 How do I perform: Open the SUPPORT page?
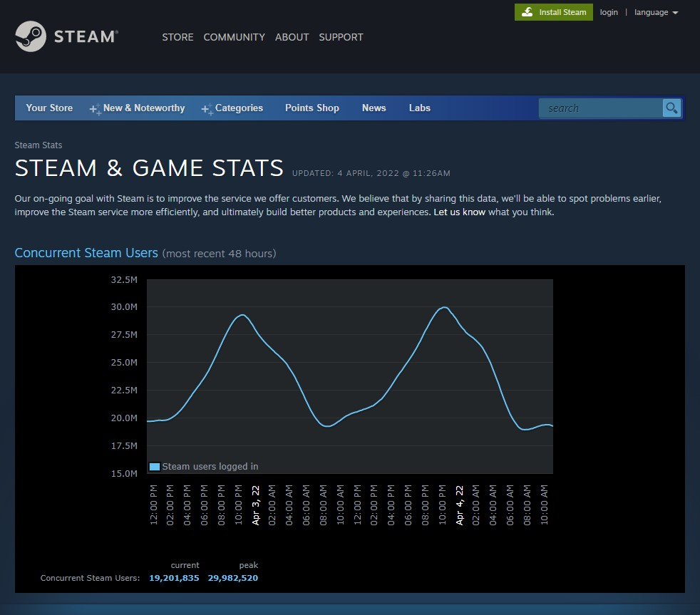pos(341,37)
